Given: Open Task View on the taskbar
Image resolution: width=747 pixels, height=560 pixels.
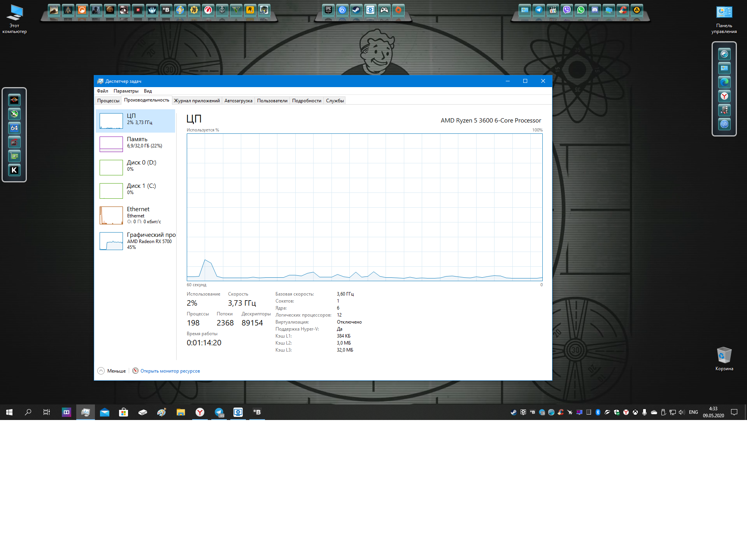Looking at the screenshot, I should pyautogui.click(x=47, y=412).
